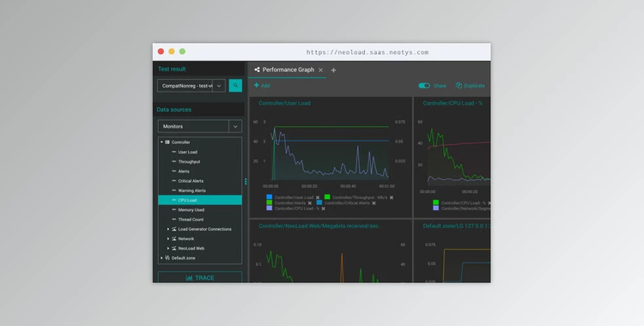Click Controller/Network/Segm legend color swatch
Viewport: 644px width, 326px height.
(435, 208)
